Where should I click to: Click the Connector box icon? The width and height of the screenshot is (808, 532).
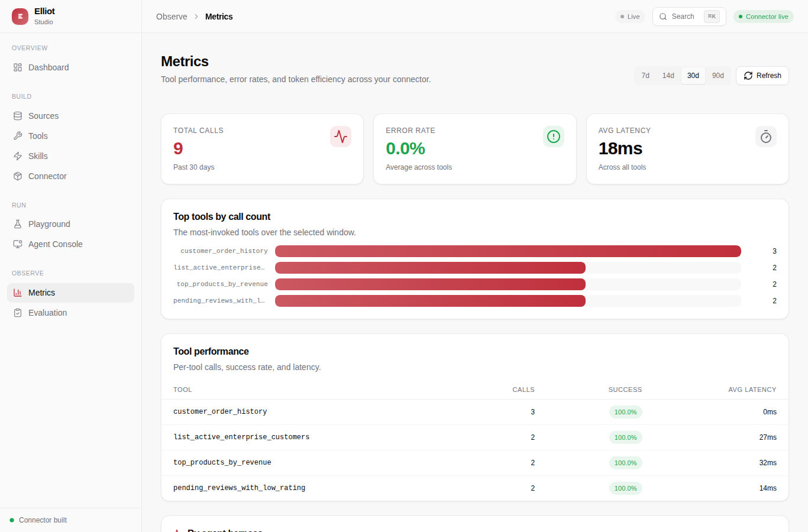pos(18,176)
